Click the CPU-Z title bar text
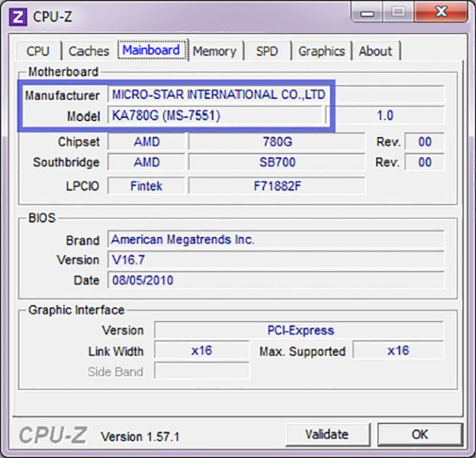The image size is (476, 458). pyautogui.click(x=52, y=16)
